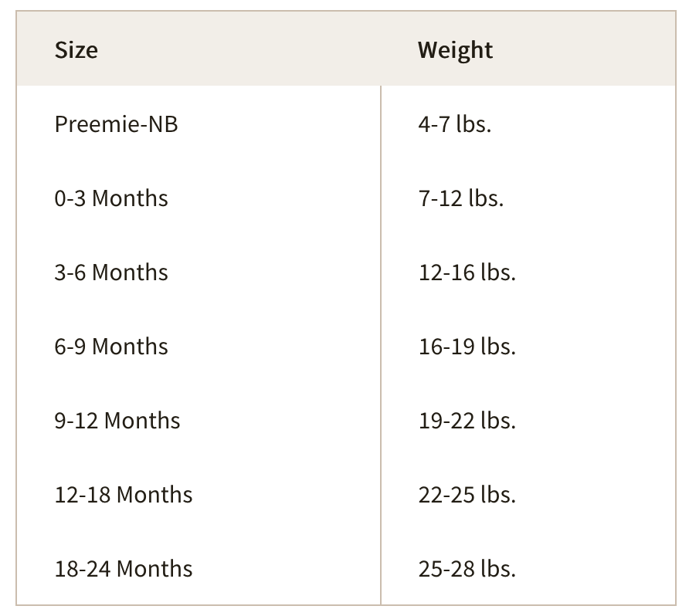Image resolution: width=689 pixels, height=616 pixels.
Task: Click the 25-28 lbs. weight cell
Action: pos(528,568)
